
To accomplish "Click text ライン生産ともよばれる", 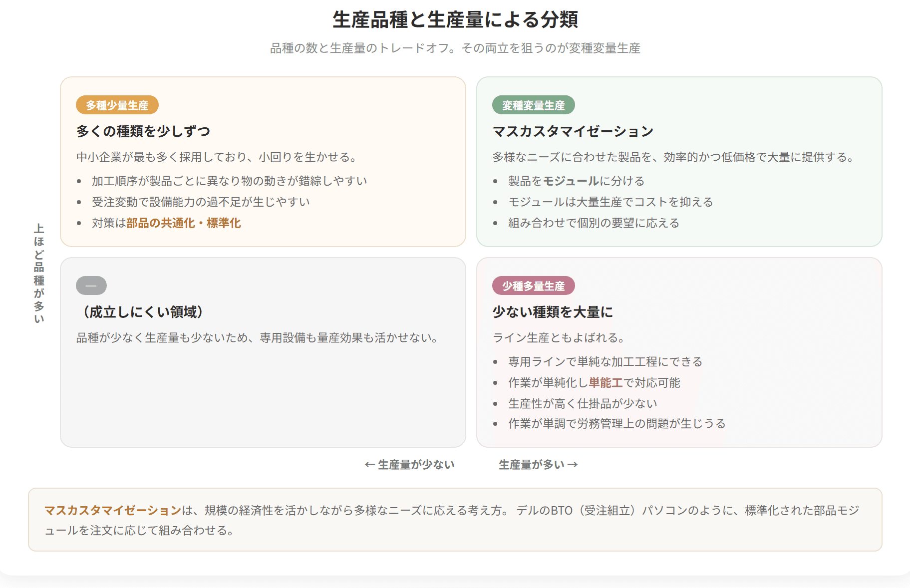I will 559,338.
